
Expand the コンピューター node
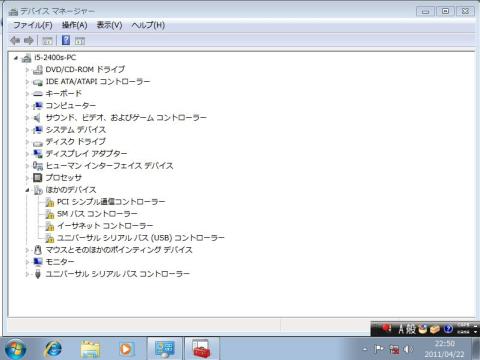27,106
